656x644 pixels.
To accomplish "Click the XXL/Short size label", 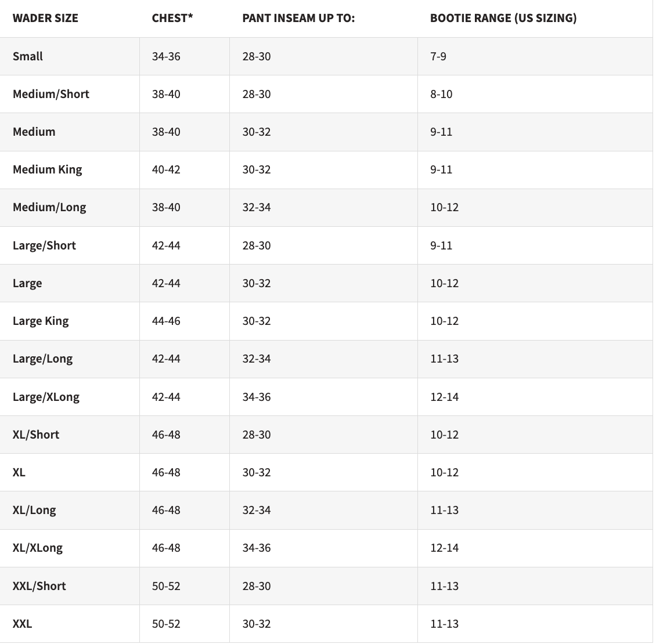I will click(39, 586).
